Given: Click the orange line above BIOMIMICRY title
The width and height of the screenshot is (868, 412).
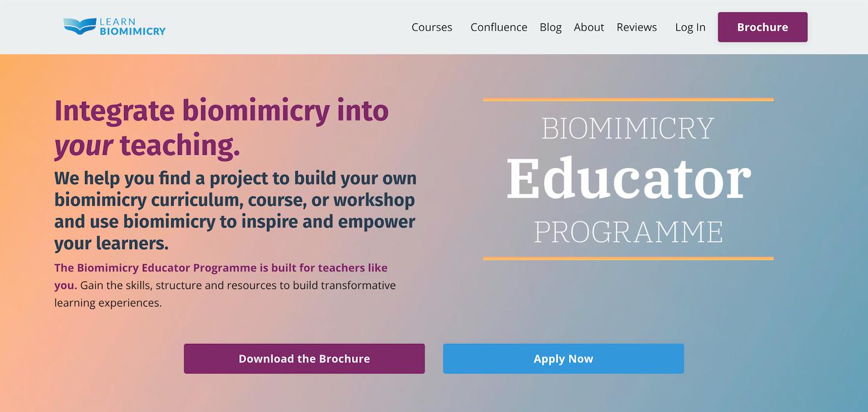Looking at the screenshot, I should coord(628,99).
